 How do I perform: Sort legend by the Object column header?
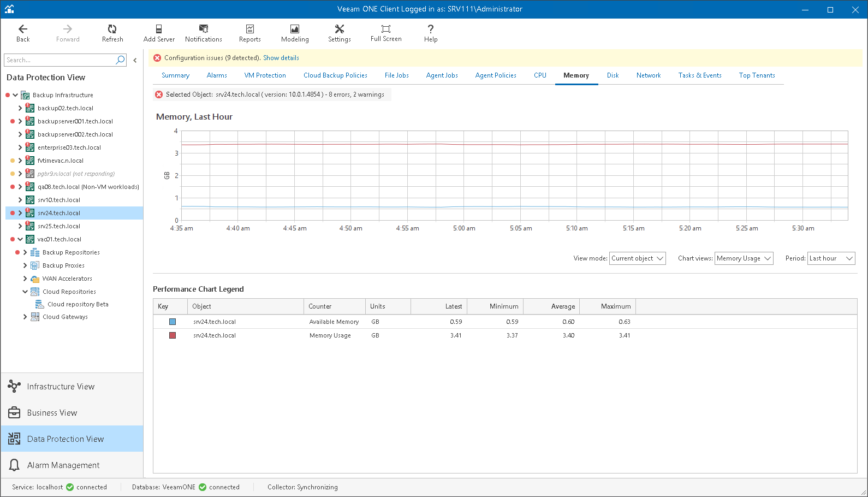click(x=246, y=306)
